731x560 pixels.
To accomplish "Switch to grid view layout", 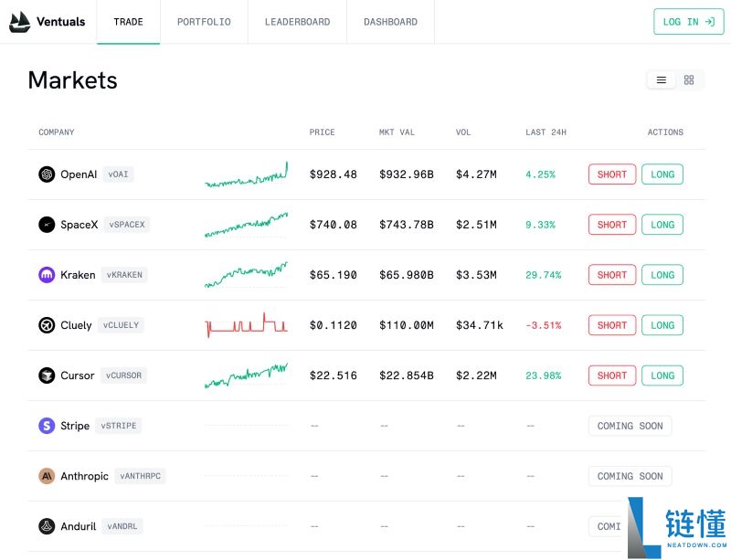I will (689, 80).
